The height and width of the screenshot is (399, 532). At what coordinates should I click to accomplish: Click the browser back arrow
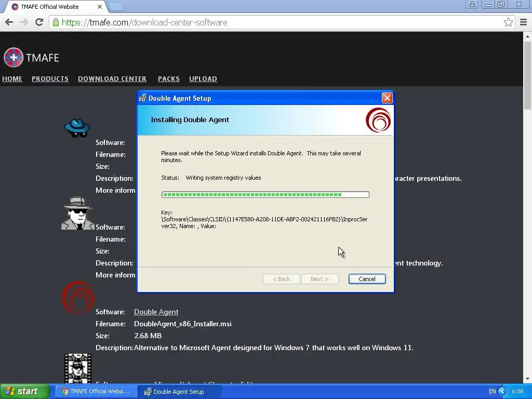9,22
